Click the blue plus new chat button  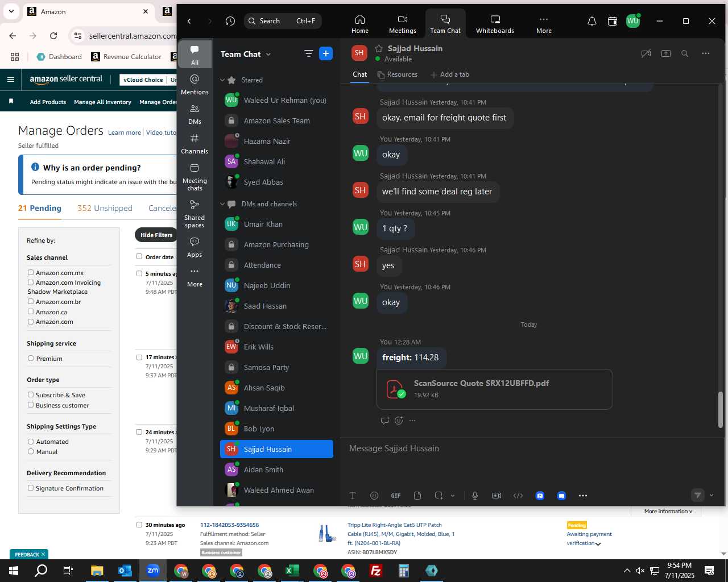[326, 53]
